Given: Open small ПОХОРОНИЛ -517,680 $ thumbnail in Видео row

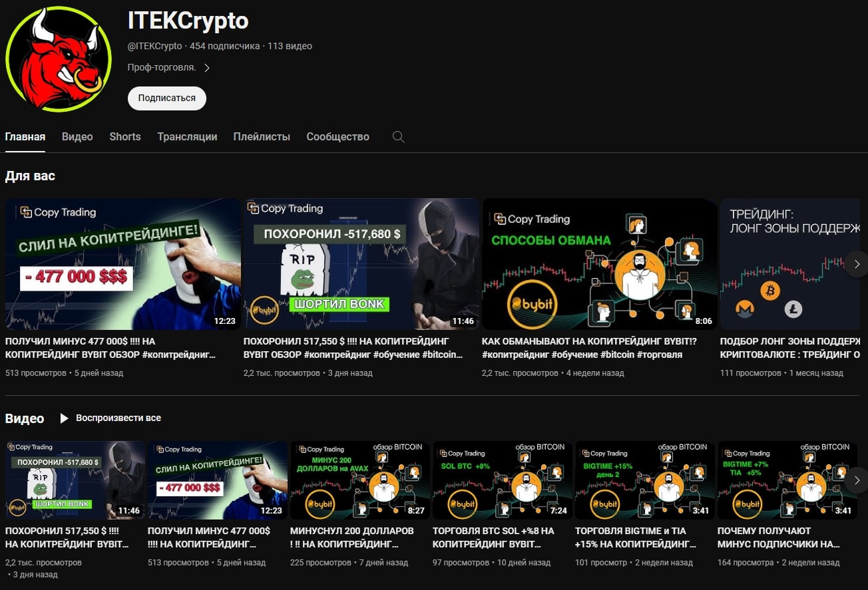Looking at the screenshot, I should (75, 480).
